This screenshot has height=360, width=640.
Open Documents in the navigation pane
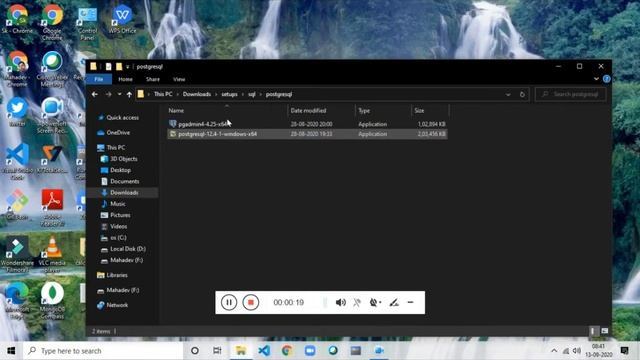pos(124,181)
